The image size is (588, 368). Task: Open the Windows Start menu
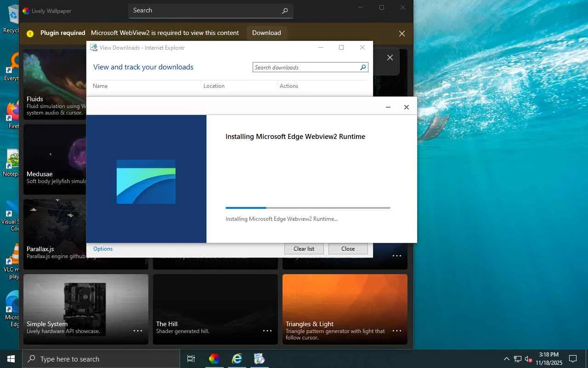click(x=11, y=359)
